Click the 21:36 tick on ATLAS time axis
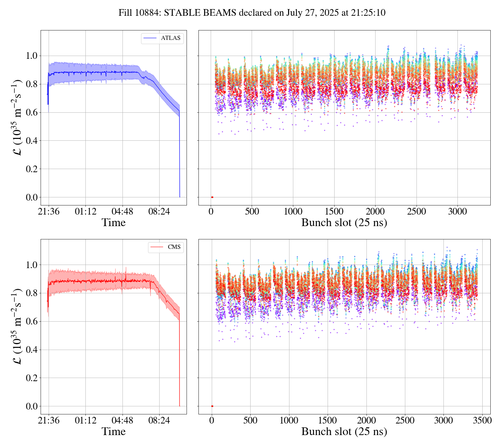504x448 pixels. click(x=49, y=211)
